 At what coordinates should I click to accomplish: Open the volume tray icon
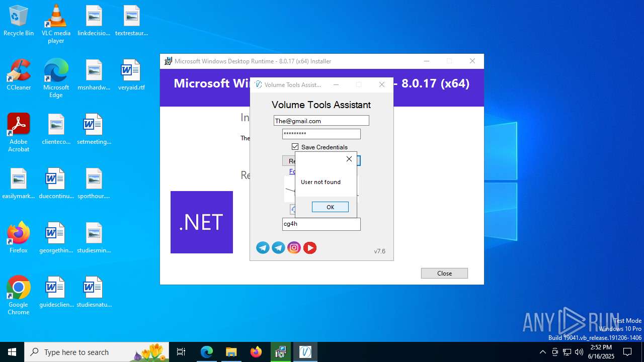tap(579, 352)
